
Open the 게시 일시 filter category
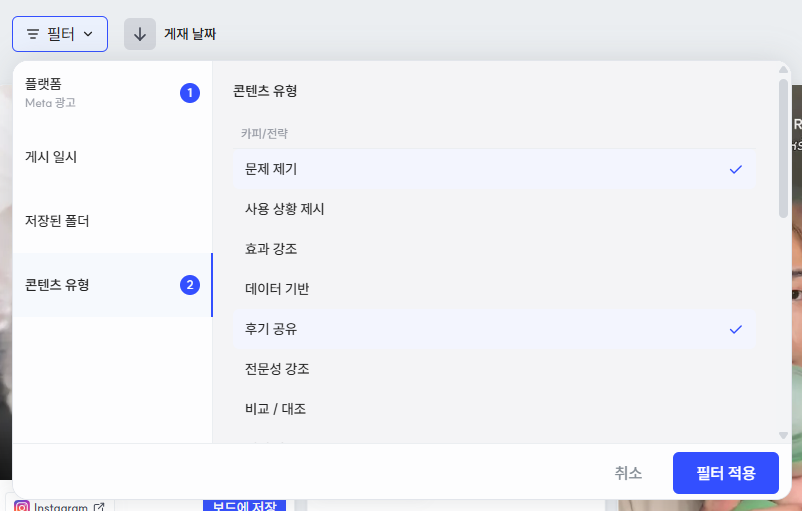(x=113, y=157)
